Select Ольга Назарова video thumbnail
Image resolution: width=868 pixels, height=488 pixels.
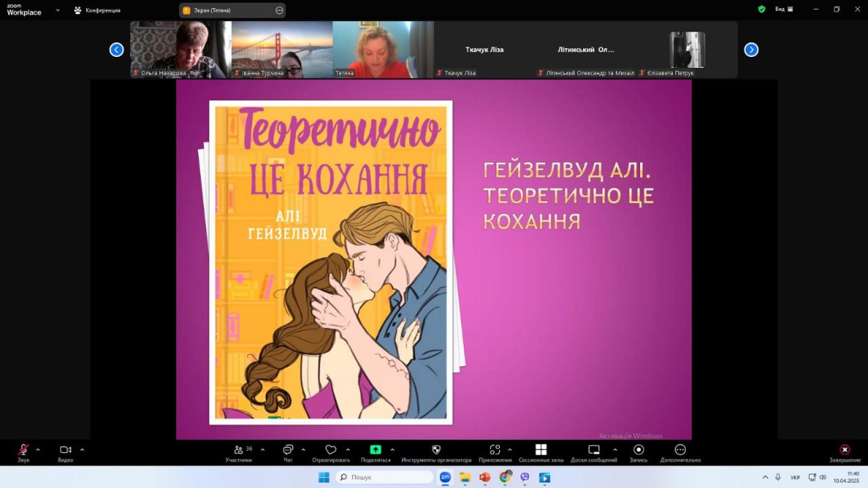[x=180, y=49]
